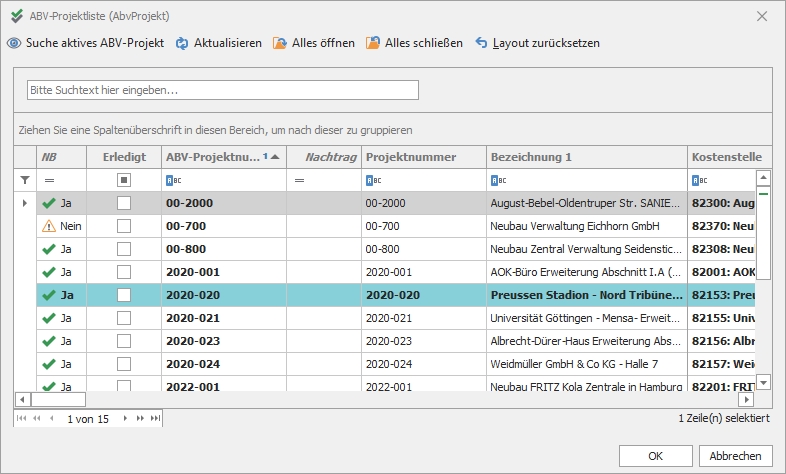
Task: Click warning icon in the 00-700 row
Action: tap(49, 226)
